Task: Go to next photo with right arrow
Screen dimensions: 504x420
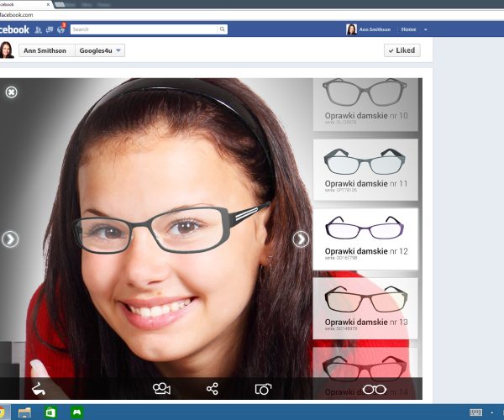Action: pyautogui.click(x=301, y=239)
